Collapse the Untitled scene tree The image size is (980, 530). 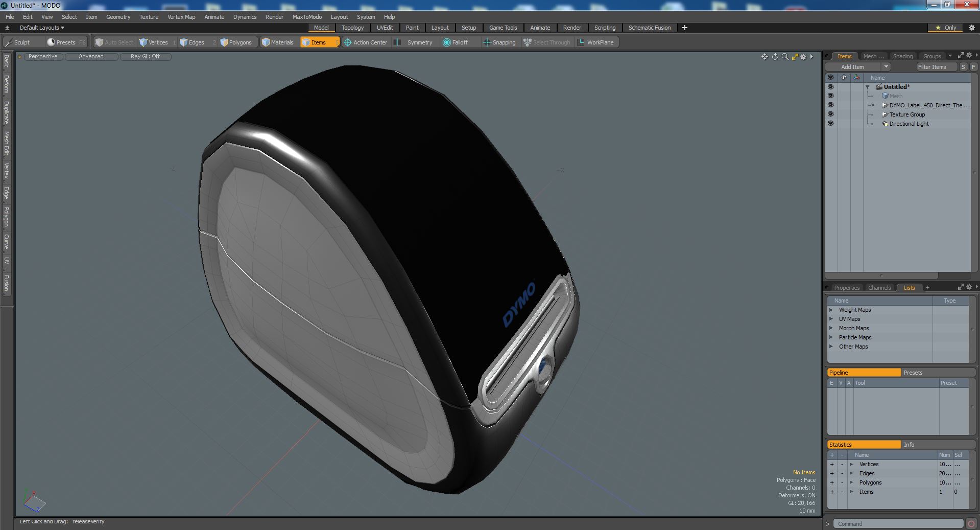click(867, 87)
